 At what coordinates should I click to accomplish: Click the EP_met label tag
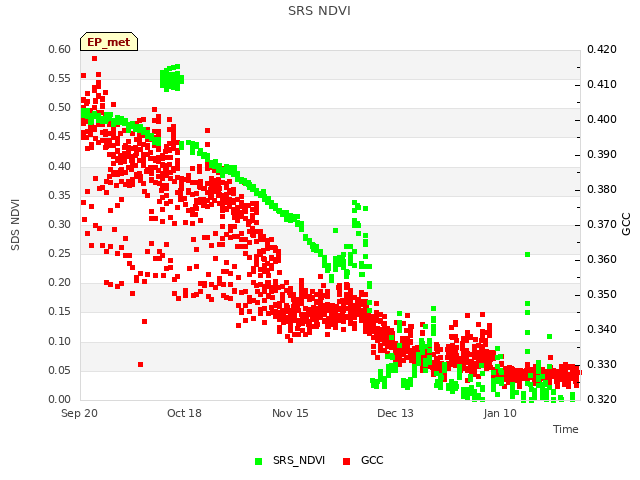click(109, 42)
